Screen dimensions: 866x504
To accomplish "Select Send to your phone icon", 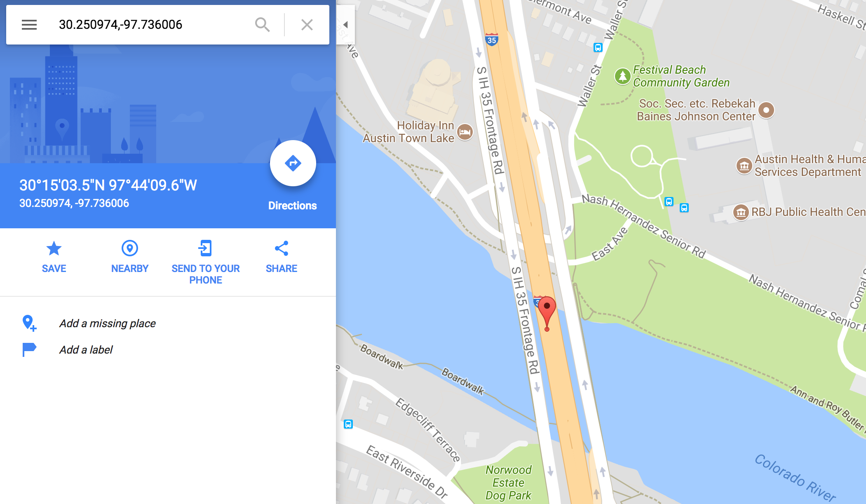I will tap(205, 248).
